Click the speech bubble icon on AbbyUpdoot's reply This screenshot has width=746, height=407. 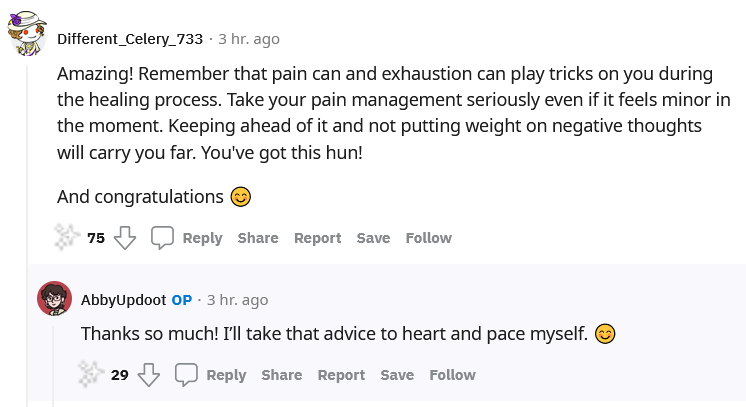tap(186, 375)
